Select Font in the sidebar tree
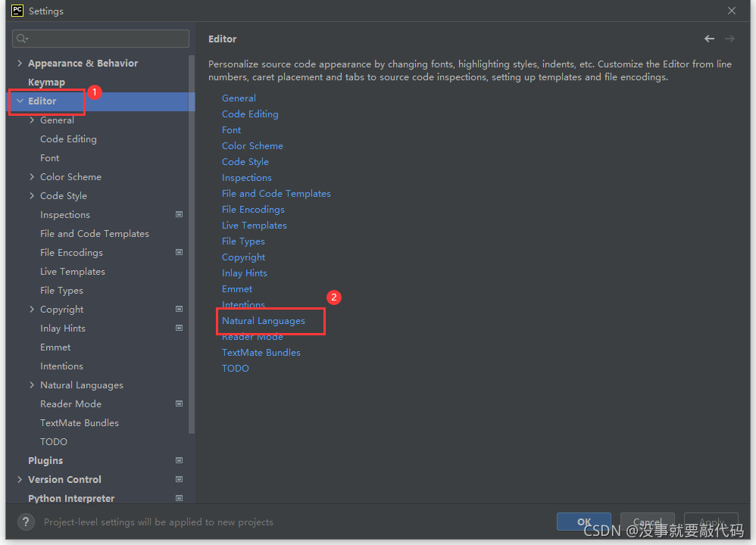The height and width of the screenshot is (545, 756). tap(50, 158)
